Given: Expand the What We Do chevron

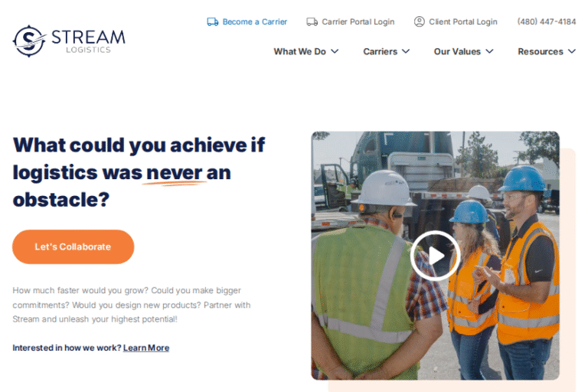Looking at the screenshot, I should (x=335, y=51).
